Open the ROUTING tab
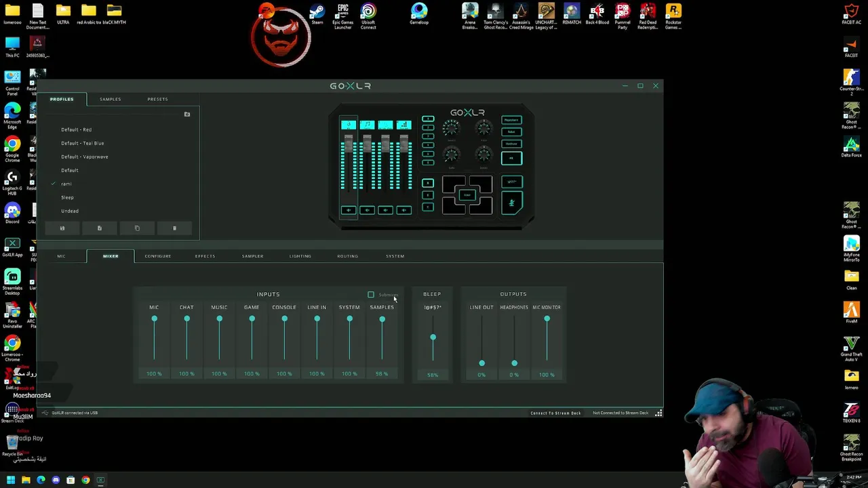Viewport: 868px width, 488px height. tap(347, 256)
